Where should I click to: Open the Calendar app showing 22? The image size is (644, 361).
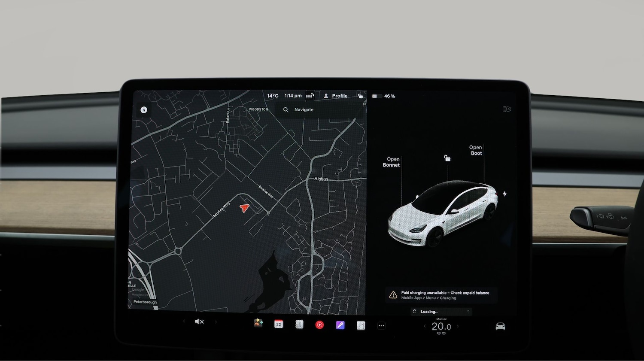click(278, 325)
